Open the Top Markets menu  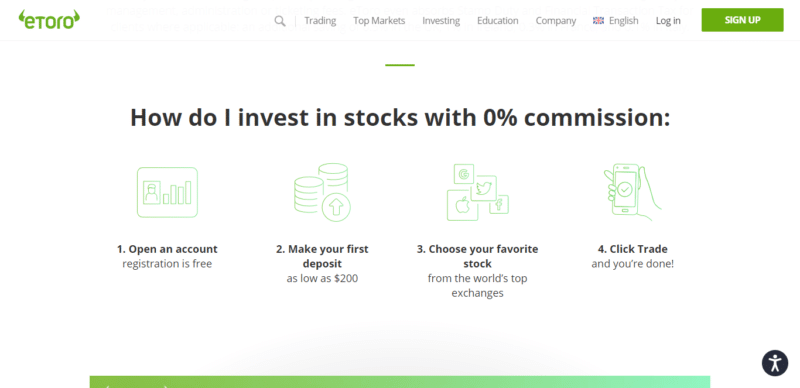pyautogui.click(x=379, y=20)
